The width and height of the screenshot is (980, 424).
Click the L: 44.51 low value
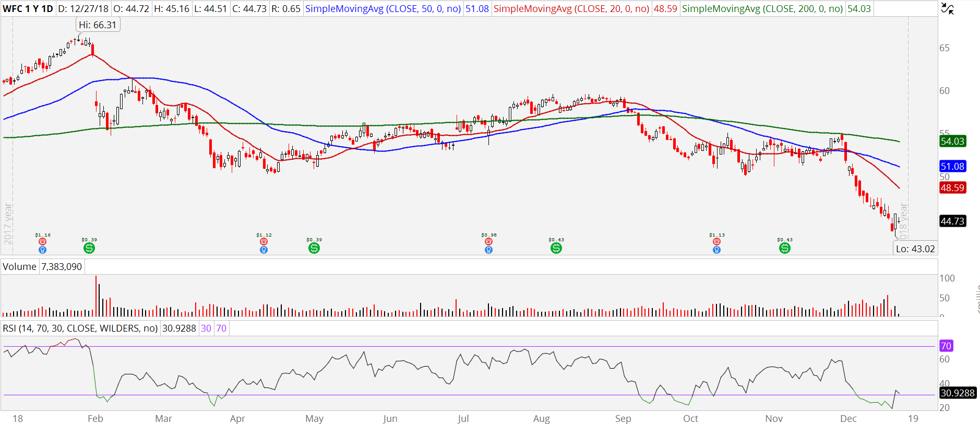[x=210, y=9]
